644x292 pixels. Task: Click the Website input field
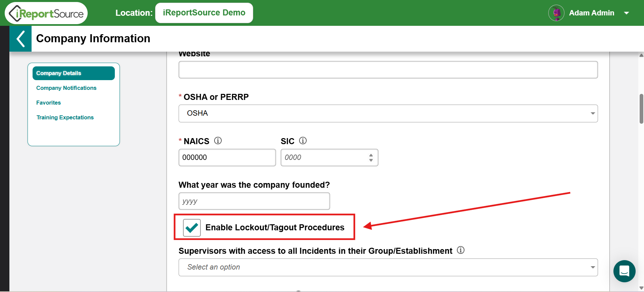(x=388, y=70)
